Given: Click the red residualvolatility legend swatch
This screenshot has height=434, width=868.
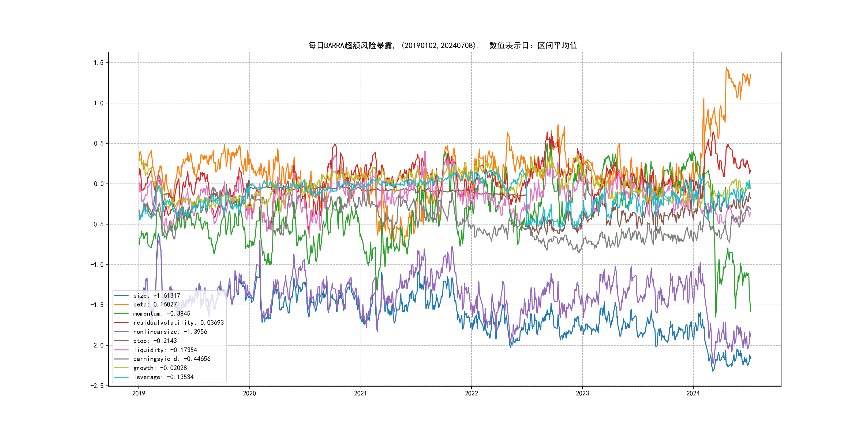Looking at the screenshot, I should coord(121,323).
